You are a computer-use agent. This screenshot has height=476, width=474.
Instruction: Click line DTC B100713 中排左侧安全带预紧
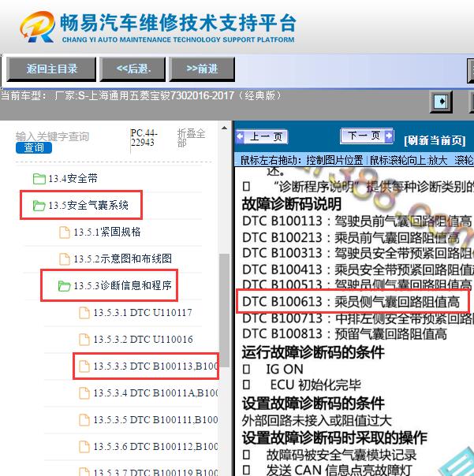[x=357, y=318]
